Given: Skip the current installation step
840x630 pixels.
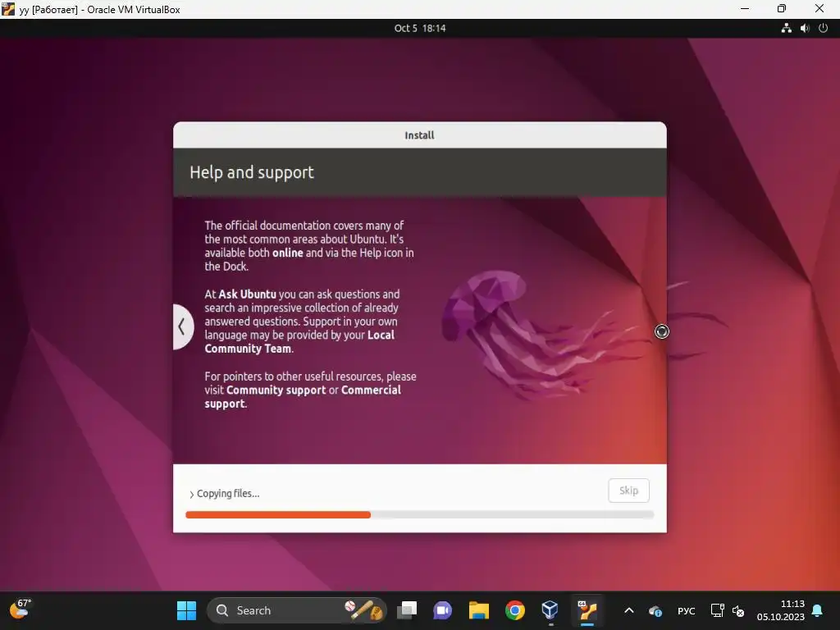Looking at the screenshot, I should tap(628, 491).
